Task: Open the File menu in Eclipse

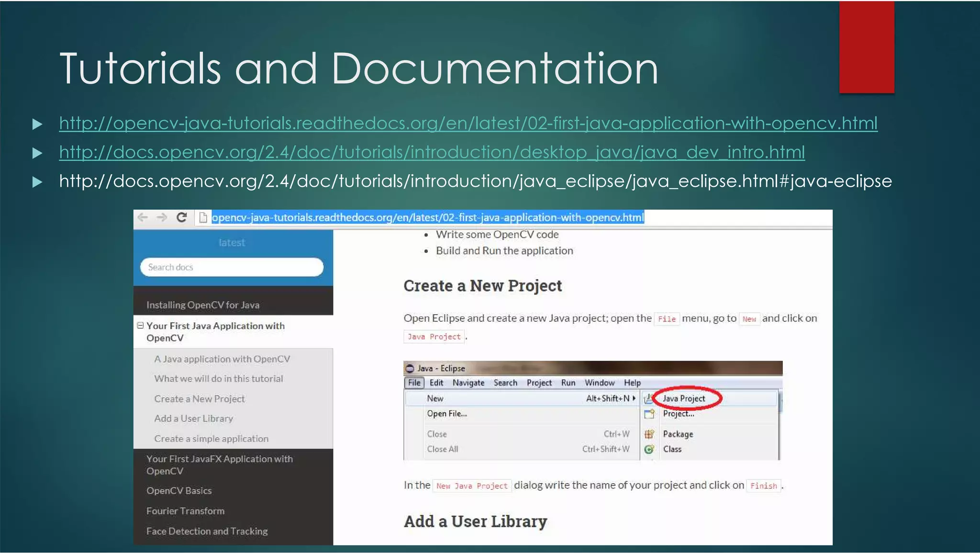Action: click(x=414, y=383)
